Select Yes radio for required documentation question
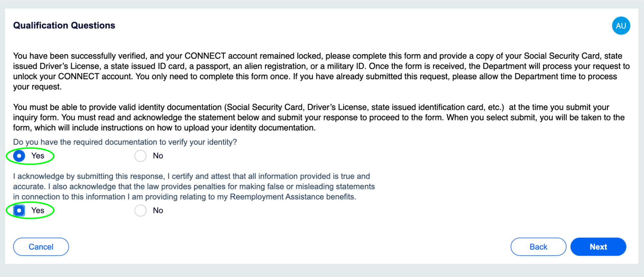Viewport: 644px width, 277px height. [x=19, y=156]
